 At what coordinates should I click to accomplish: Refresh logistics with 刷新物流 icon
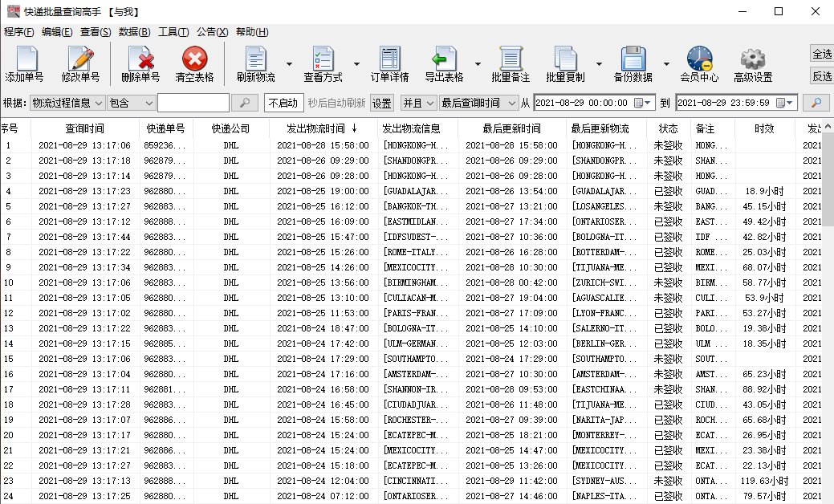coord(256,64)
